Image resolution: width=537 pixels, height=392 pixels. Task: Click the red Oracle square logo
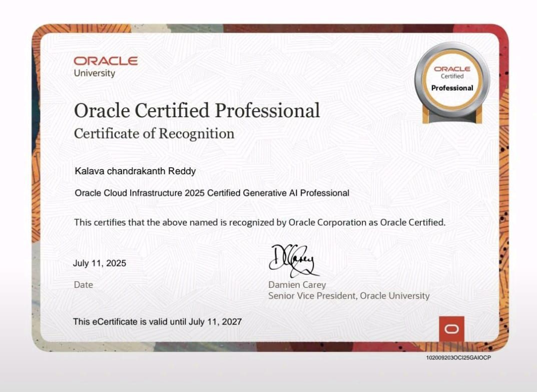pyautogui.click(x=452, y=329)
